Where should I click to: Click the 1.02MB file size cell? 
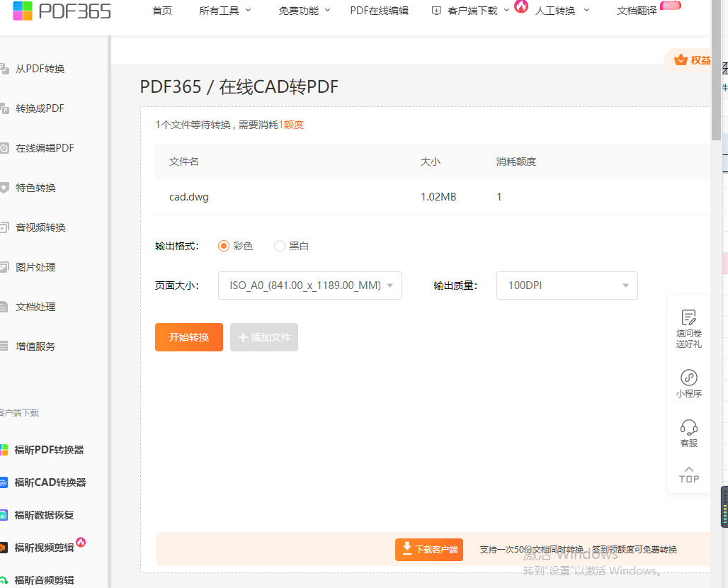point(438,197)
